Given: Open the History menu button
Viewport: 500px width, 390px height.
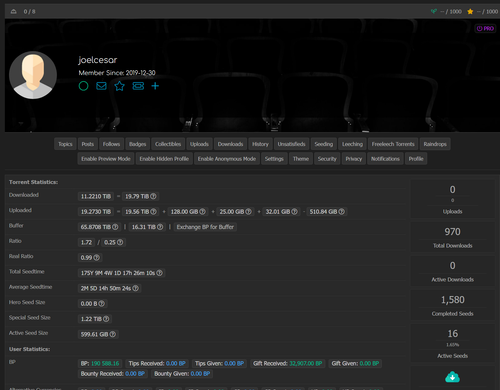Looking at the screenshot, I should (260, 144).
